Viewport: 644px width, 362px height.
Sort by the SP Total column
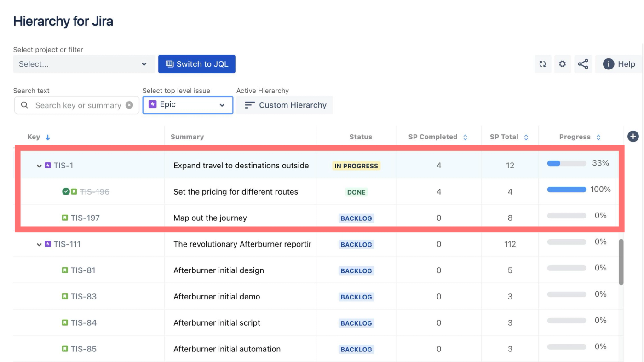click(509, 137)
